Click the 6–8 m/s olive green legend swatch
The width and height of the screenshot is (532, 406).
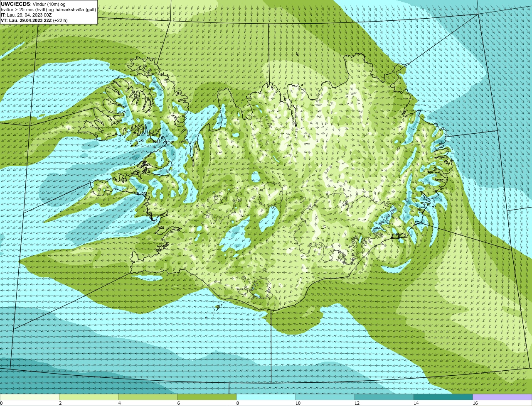pos(207,397)
